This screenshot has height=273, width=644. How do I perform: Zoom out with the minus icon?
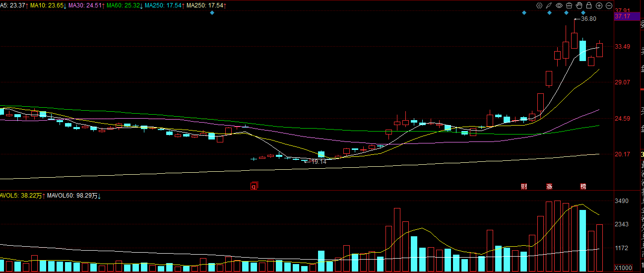[x=609, y=5]
